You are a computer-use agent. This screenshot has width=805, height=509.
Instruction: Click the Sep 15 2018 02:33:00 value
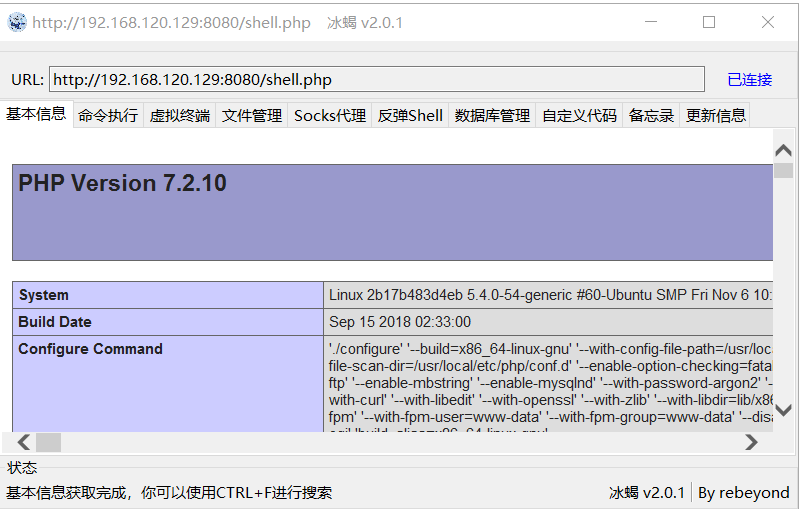[400, 322]
